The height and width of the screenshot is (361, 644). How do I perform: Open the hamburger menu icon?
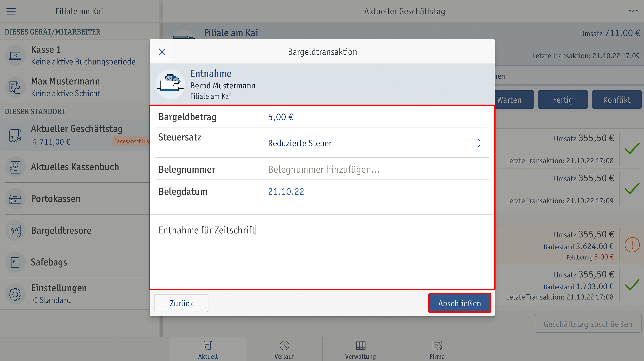[11, 11]
